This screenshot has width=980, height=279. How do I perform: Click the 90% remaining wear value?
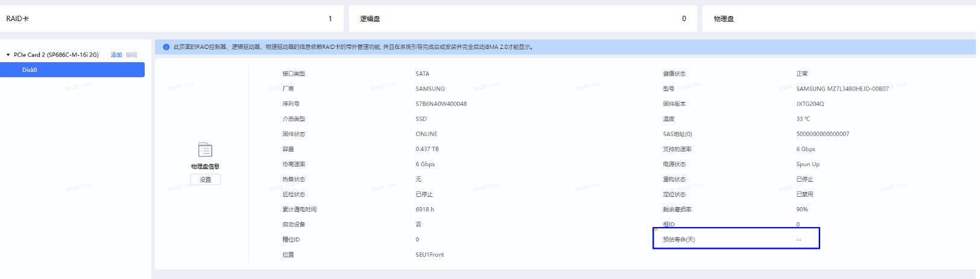[x=801, y=210]
